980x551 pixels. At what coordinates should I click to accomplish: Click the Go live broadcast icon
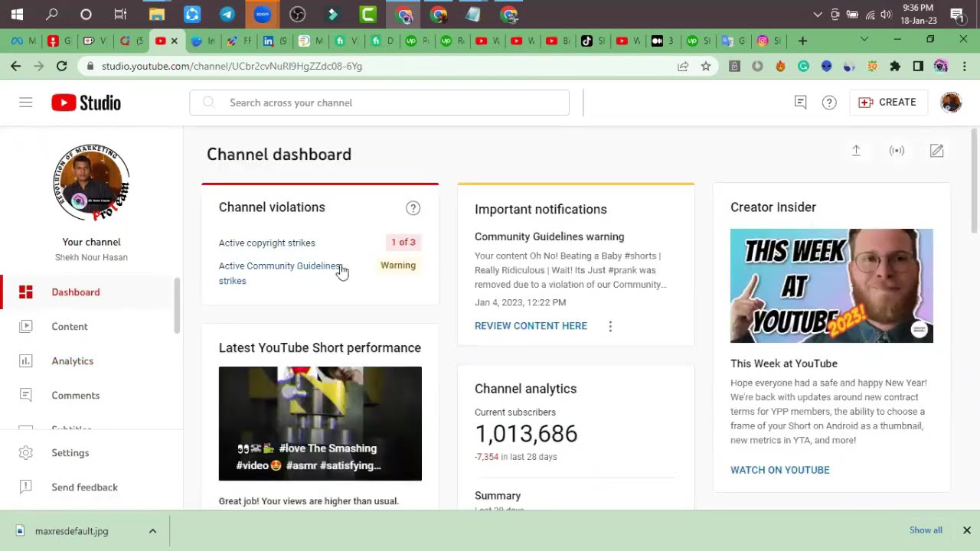coord(897,151)
